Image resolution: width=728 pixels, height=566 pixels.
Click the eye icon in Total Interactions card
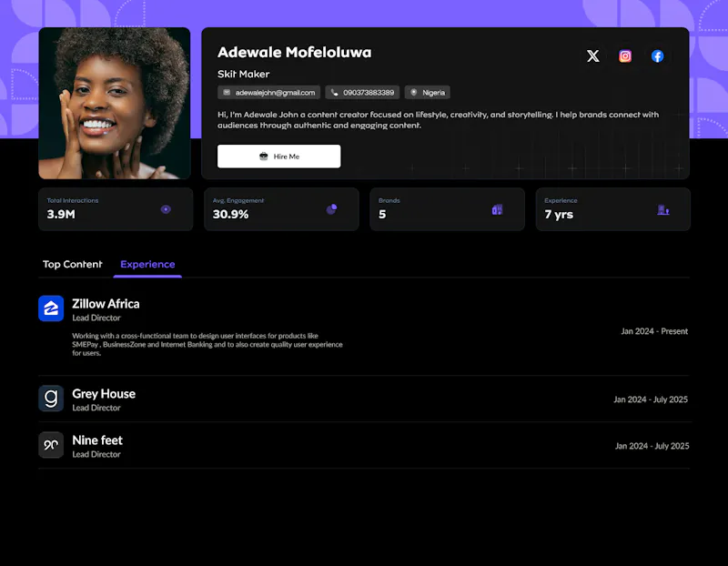click(x=166, y=209)
